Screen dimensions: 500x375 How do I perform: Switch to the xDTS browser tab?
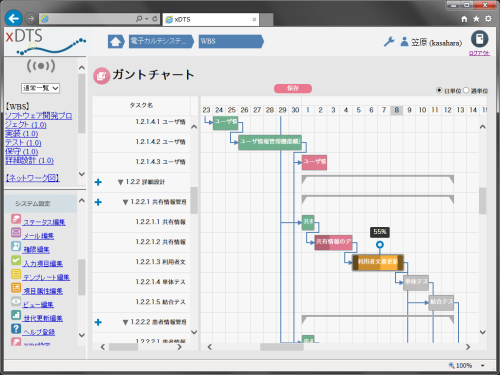[x=211, y=20]
